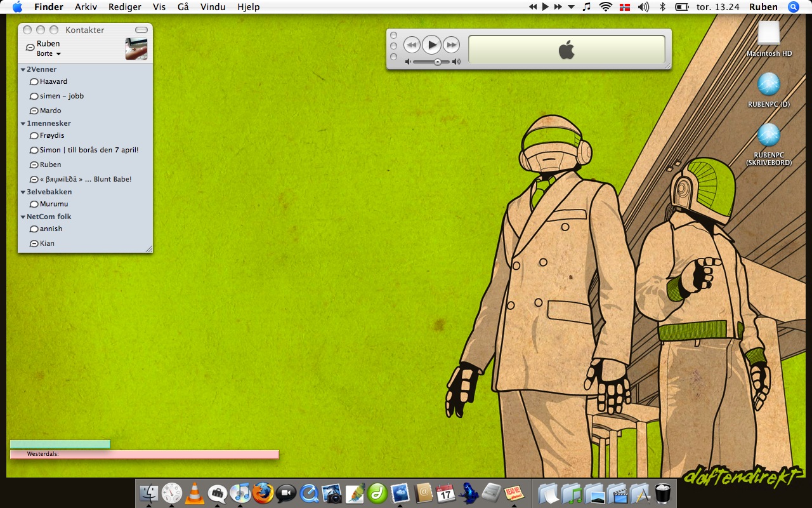Click the music note menu bar icon

pos(587,7)
